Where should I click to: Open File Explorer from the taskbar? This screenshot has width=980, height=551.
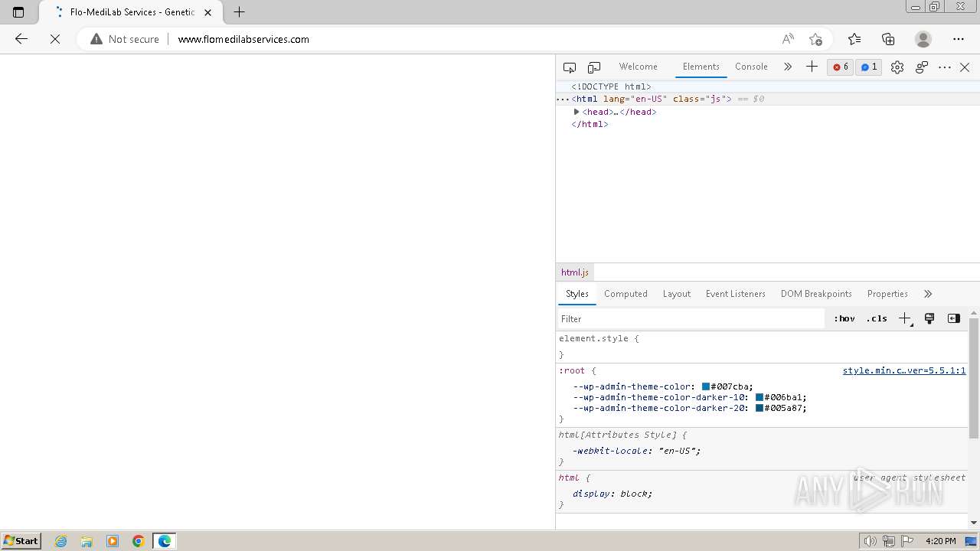coord(87,541)
